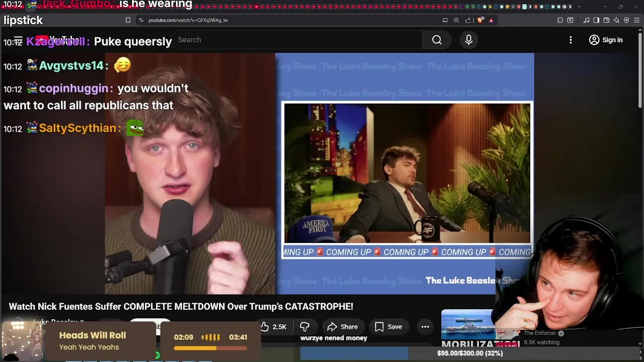This screenshot has width=644, height=362.
Task: Click Sign in on YouTube
Action: 606,40
